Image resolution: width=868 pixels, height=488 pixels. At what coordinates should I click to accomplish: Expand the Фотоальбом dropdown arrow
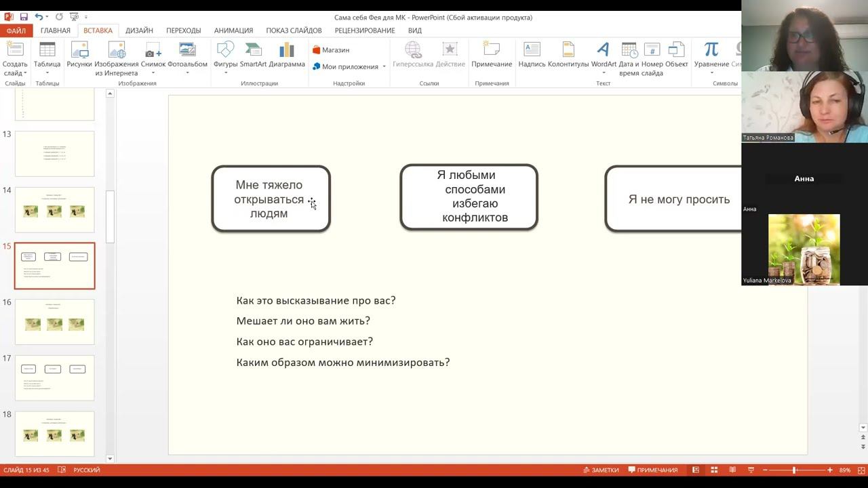coord(187,73)
